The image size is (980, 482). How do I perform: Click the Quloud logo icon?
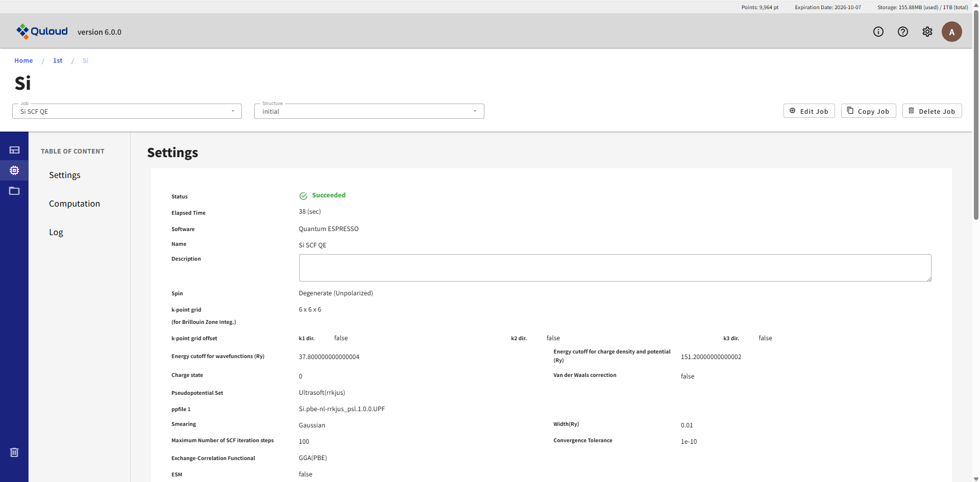pyautogui.click(x=22, y=32)
